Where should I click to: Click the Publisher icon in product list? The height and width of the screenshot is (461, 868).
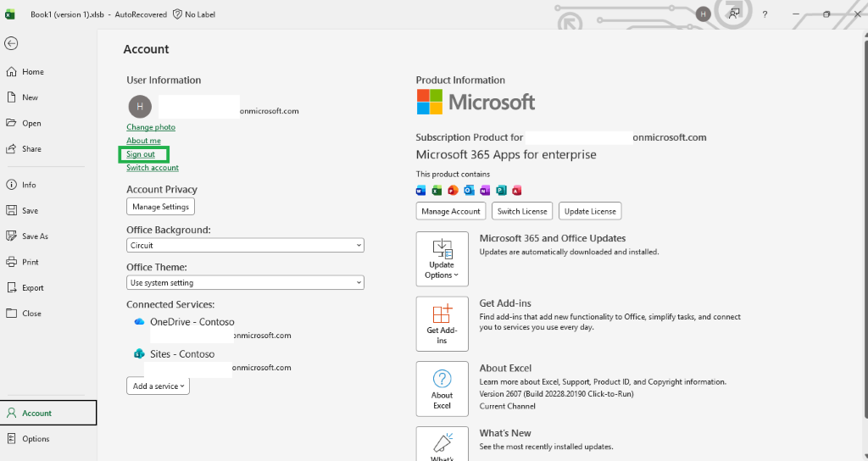click(x=501, y=191)
